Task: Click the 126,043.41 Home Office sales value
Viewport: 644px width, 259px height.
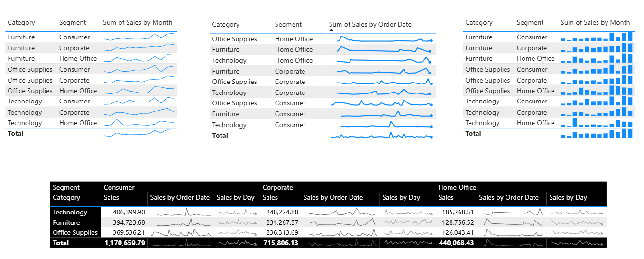Action: coord(456,232)
